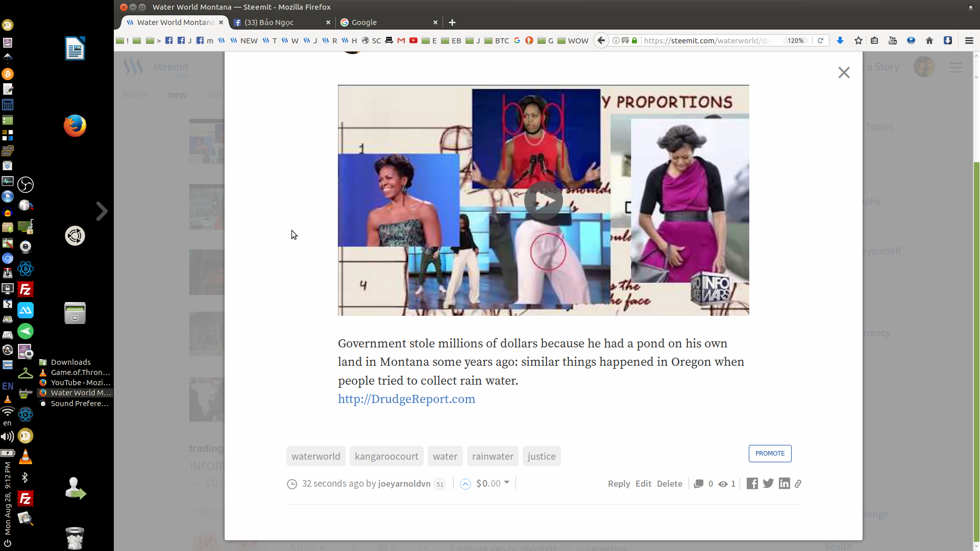Toggle the bookmark star for this page
This screenshot has width=980, height=551.
857,40
